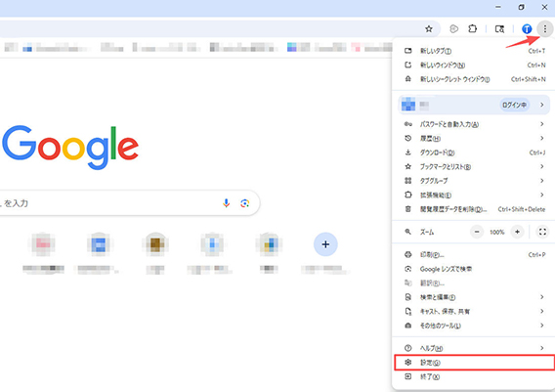
Task: Expand 履歴 submenu
Action: 473,139
